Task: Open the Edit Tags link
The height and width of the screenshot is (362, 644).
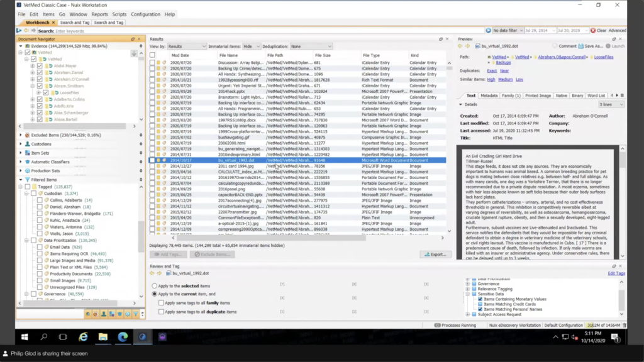Action: tap(616, 273)
